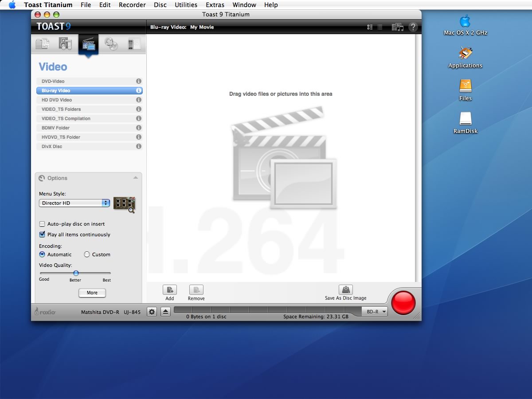Click the Add files icon
The image size is (532, 399).
[x=170, y=290]
